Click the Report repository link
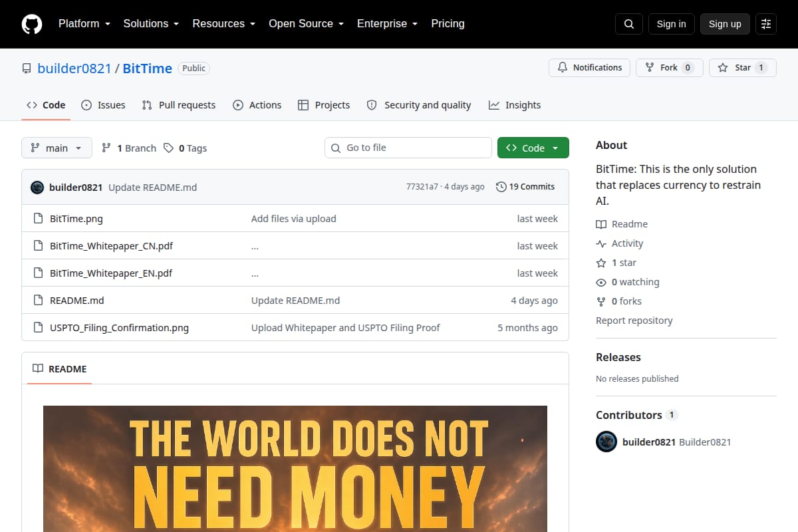 click(634, 321)
